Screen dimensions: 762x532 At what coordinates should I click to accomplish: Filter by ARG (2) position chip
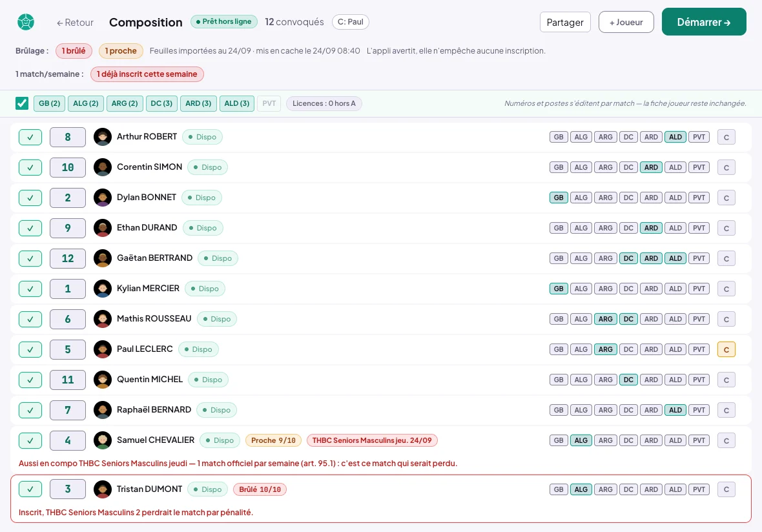125,103
